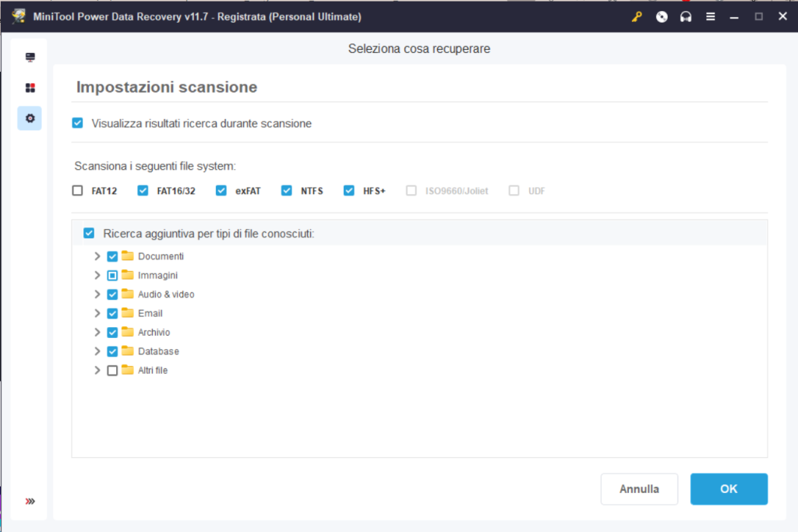Click OK to confirm scan settings
The image size is (798, 532).
(x=729, y=489)
